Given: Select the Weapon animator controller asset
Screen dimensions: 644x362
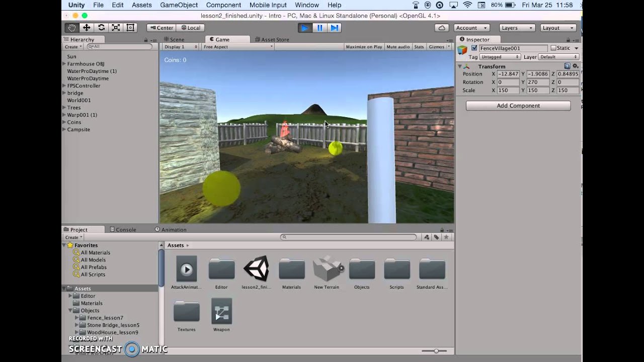Looking at the screenshot, I should 221,315.
